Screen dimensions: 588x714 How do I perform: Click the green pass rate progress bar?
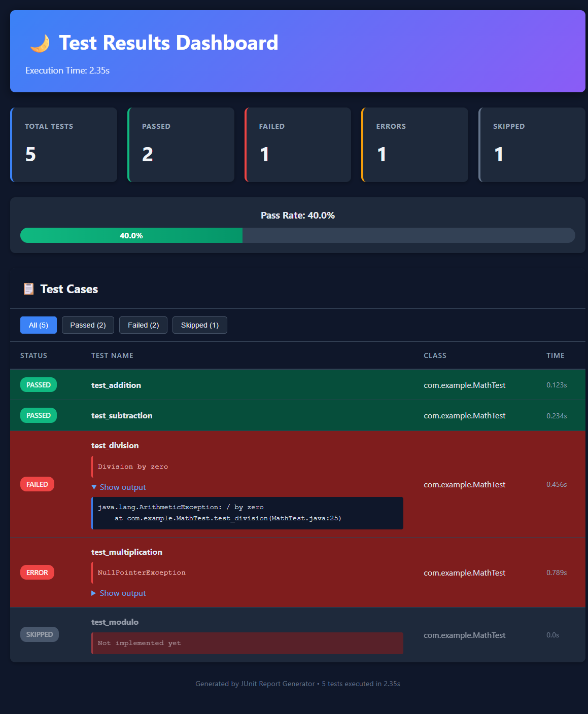tap(131, 235)
